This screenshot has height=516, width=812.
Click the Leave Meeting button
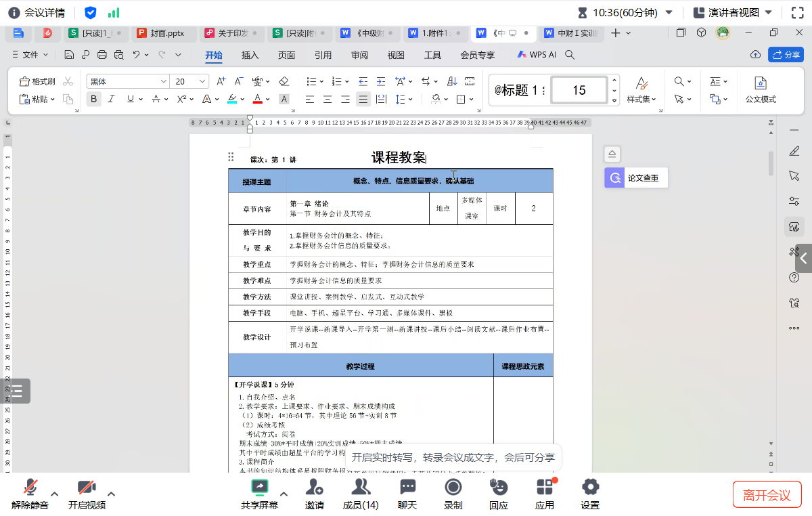[x=767, y=494]
